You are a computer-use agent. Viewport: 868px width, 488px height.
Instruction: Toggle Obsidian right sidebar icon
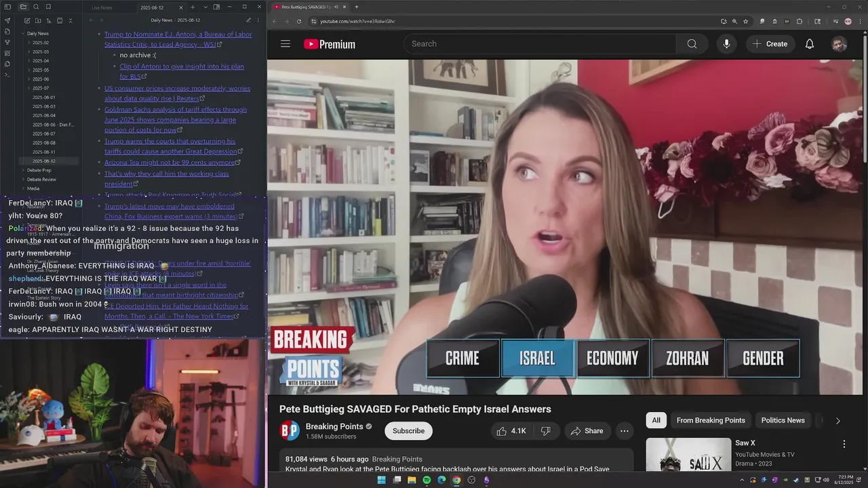click(x=216, y=7)
